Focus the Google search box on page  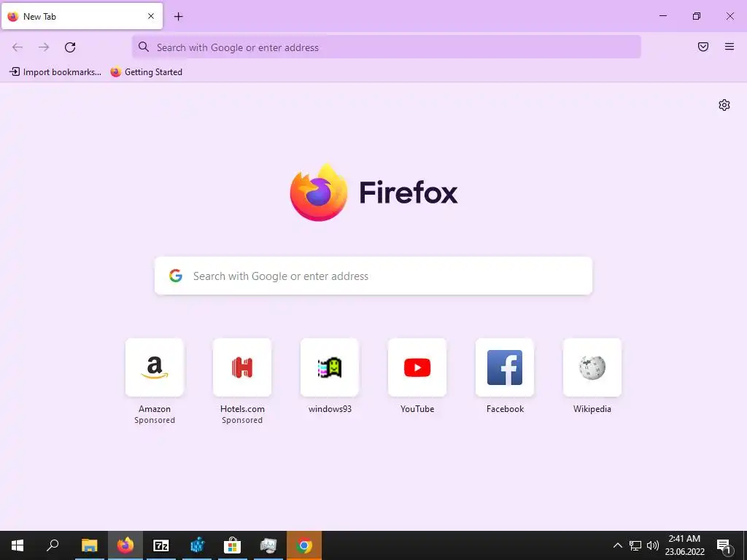tap(373, 276)
